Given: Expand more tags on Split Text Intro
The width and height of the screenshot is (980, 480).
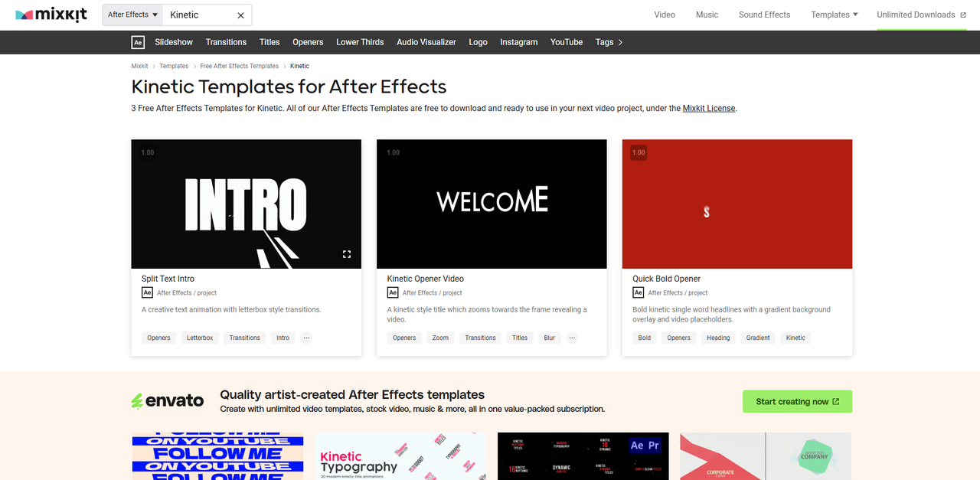Looking at the screenshot, I should pos(306,338).
